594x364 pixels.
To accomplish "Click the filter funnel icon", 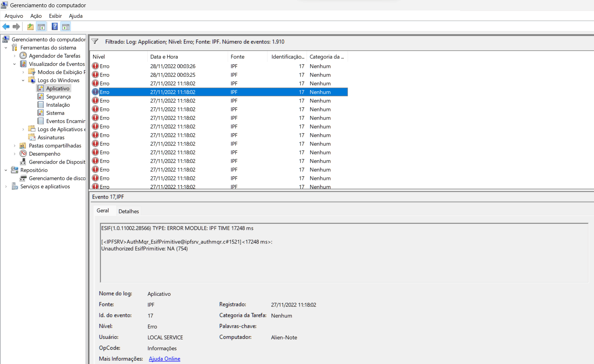I will [95, 41].
